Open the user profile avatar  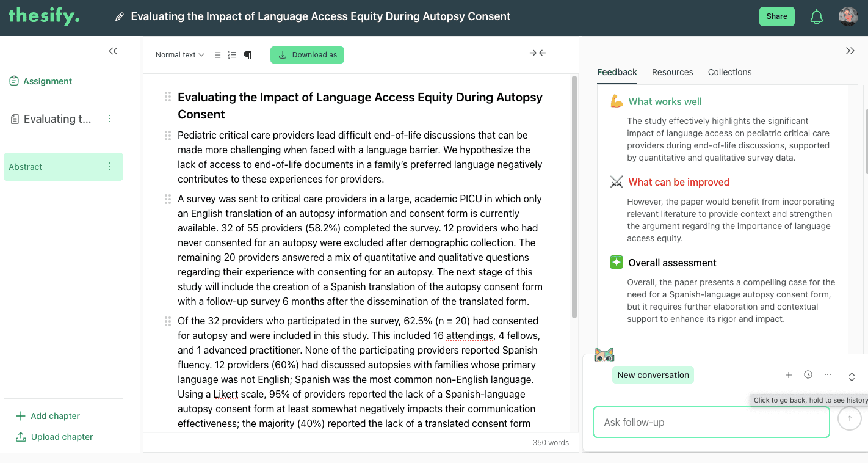click(848, 16)
